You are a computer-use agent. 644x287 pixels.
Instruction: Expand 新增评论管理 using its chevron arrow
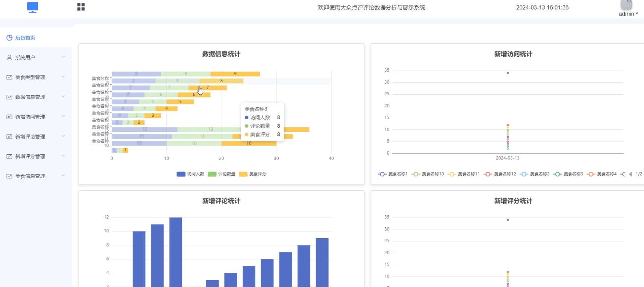(63, 136)
